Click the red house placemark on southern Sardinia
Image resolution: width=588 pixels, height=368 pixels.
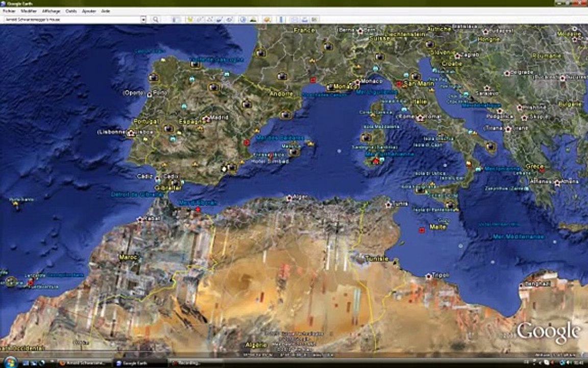point(376,161)
